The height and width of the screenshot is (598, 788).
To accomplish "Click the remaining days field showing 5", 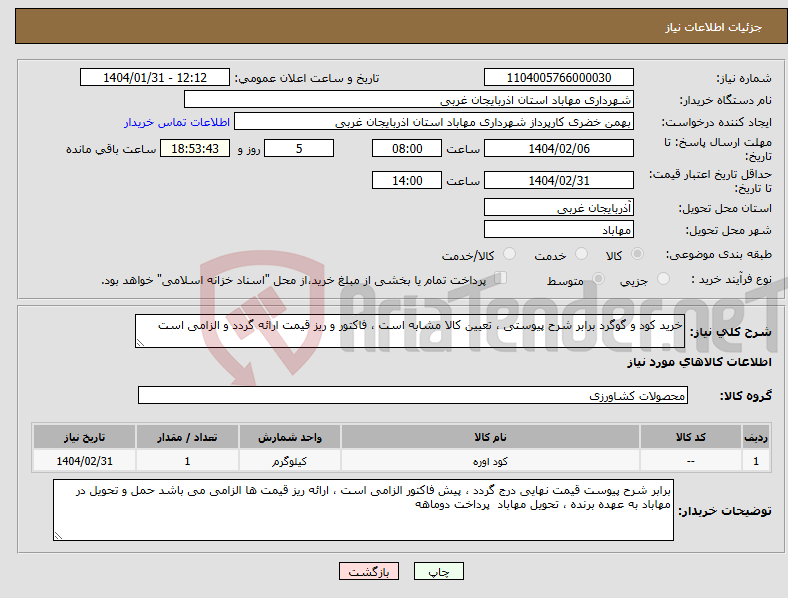I will click(x=299, y=148).
